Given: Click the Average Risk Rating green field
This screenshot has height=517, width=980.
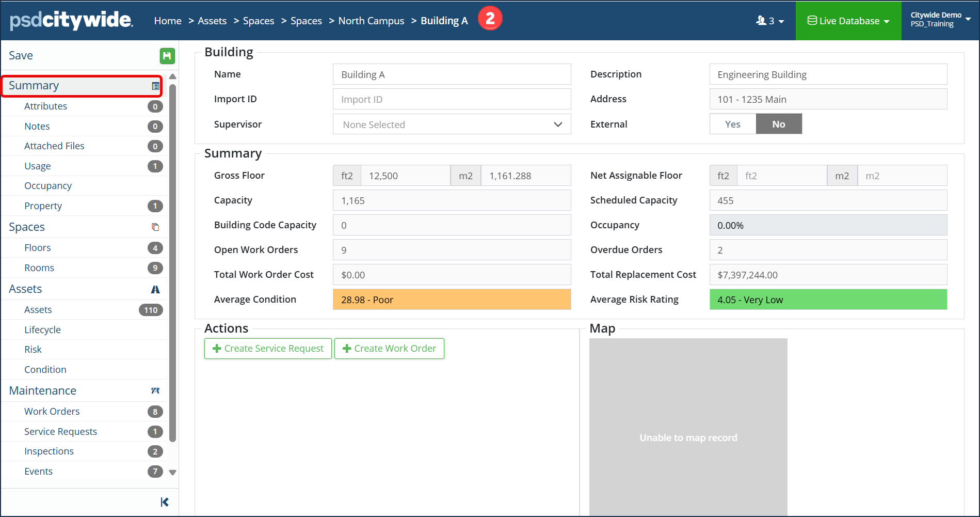Looking at the screenshot, I should 828,300.
